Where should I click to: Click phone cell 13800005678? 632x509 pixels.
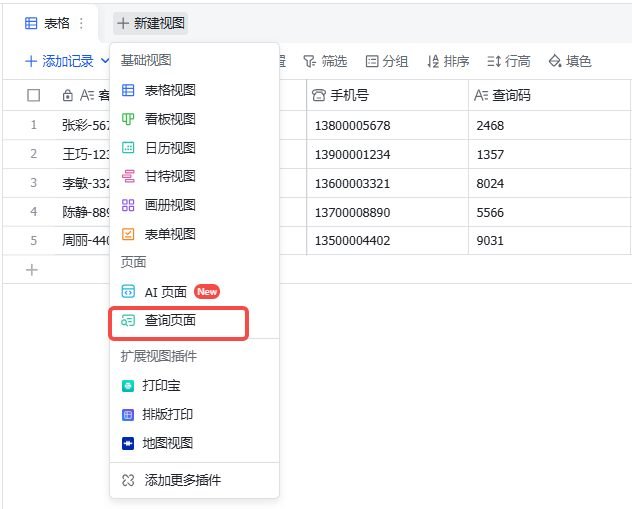click(x=387, y=125)
